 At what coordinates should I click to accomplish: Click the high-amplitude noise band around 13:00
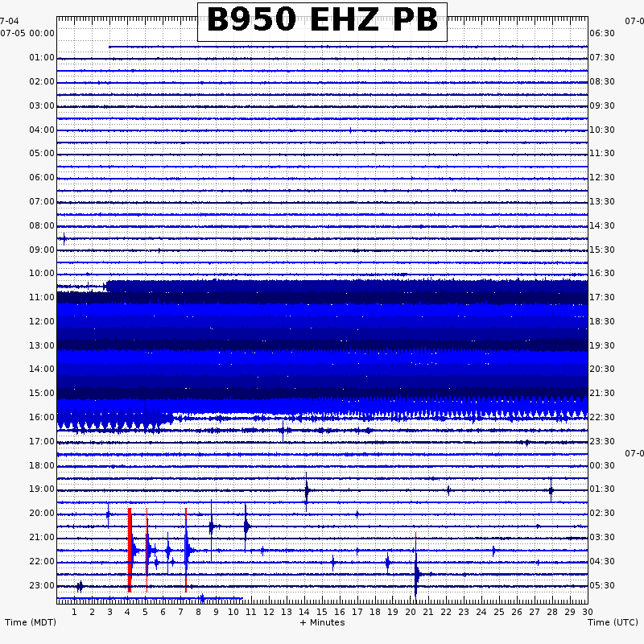click(x=323, y=345)
